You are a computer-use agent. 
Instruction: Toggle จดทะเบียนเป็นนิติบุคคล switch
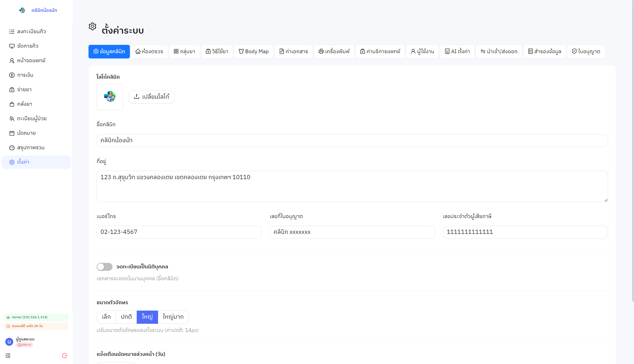[x=104, y=267]
